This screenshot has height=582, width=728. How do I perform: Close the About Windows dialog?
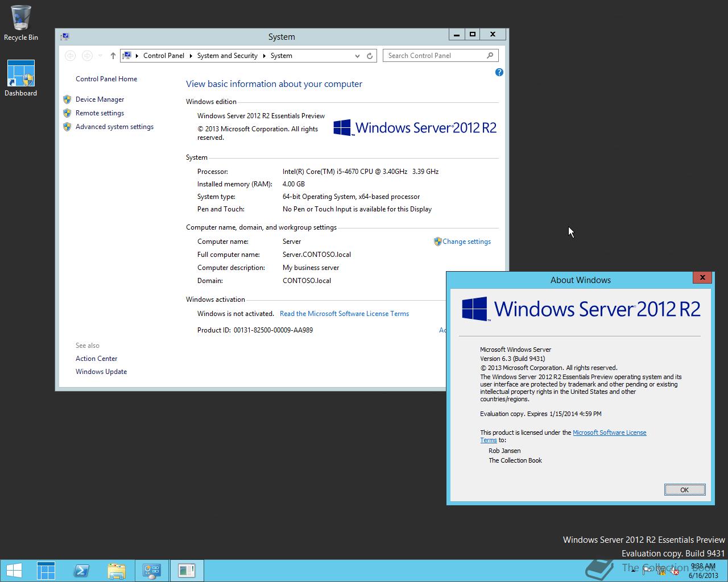[x=702, y=277]
